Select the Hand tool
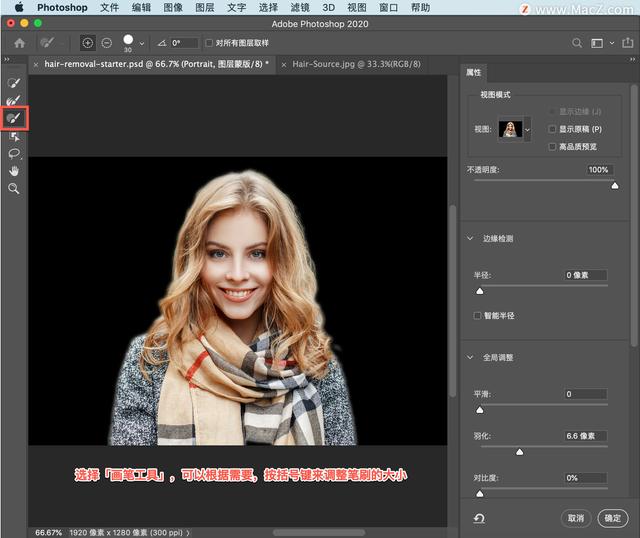Viewport: 640px width, 538px height. tap(14, 171)
